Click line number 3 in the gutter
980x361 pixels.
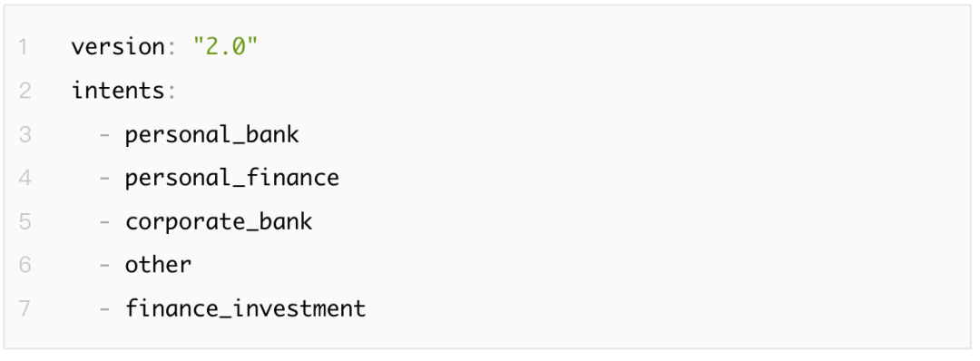point(24,135)
